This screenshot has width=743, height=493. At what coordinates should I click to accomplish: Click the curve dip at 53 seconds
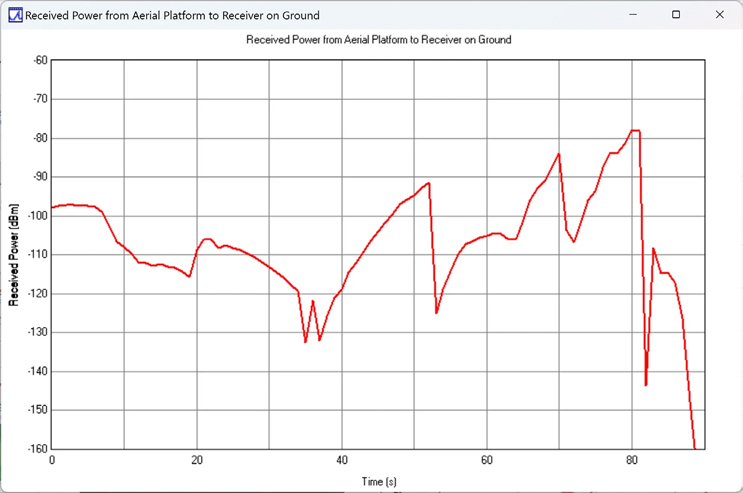[436, 313]
